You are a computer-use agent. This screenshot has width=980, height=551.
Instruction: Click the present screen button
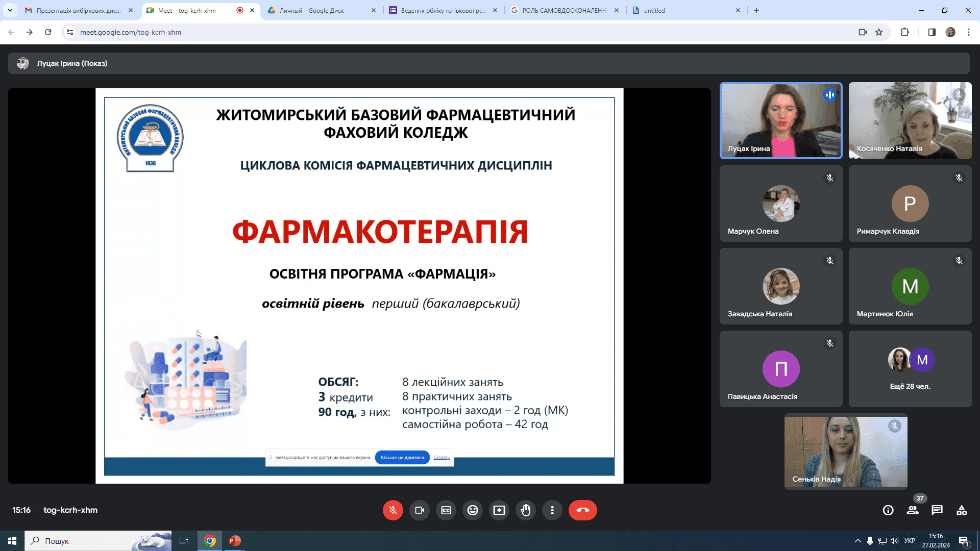coord(499,510)
